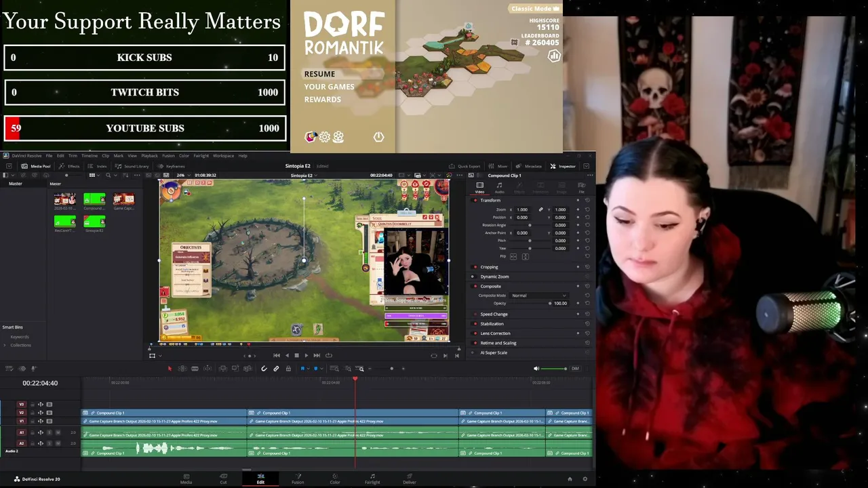
Task: Switch to the Fusion page
Action: click(298, 479)
